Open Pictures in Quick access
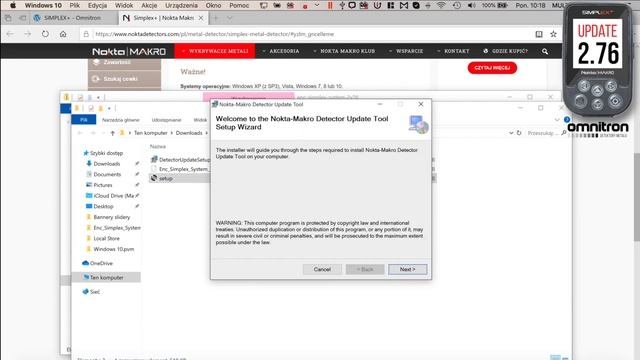The width and height of the screenshot is (640, 360). click(102, 185)
